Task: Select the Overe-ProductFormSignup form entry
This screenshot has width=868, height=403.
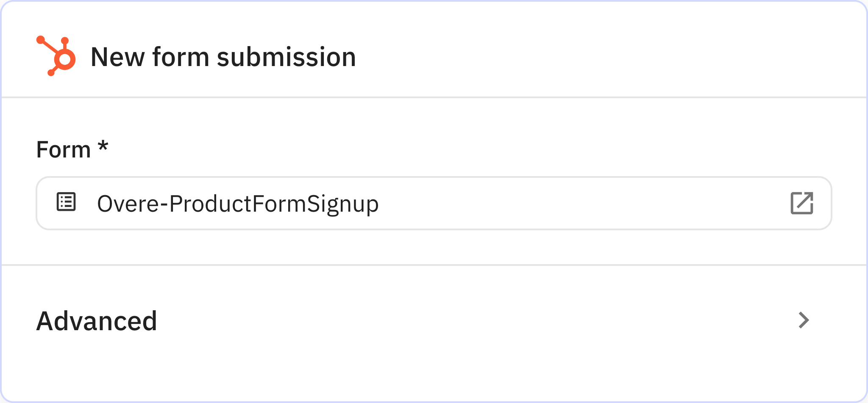Action: click(238, 203)
